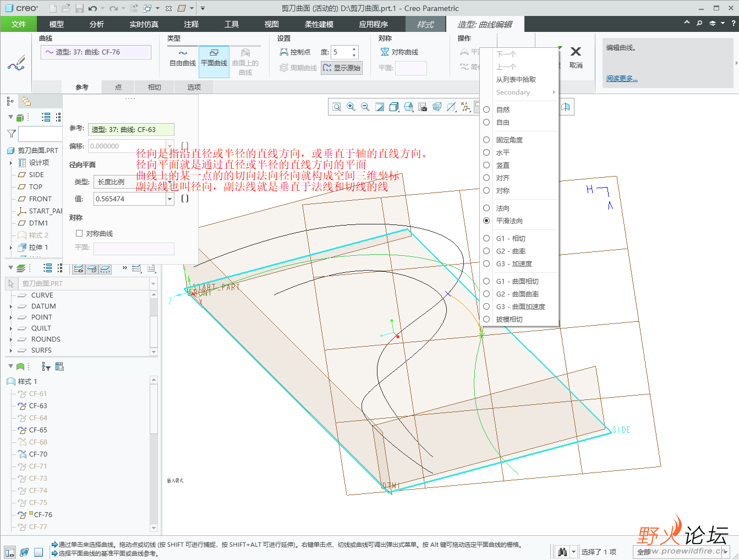Click the 度 spinner up arrow

point(354,49)
